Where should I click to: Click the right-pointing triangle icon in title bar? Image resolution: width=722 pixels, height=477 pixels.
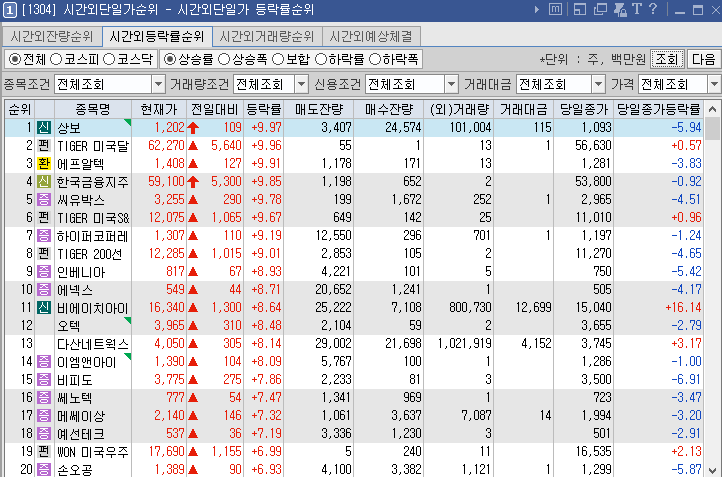point(536,9)
